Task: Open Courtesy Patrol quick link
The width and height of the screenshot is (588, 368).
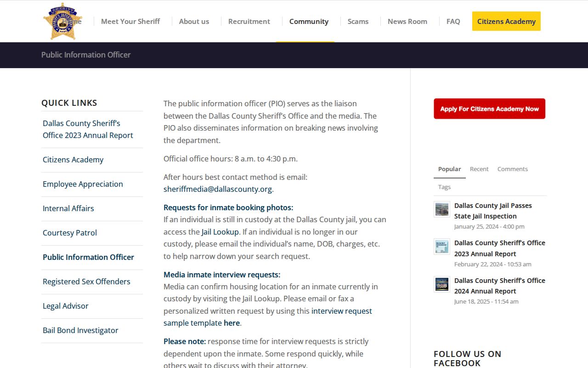Action: 70,233
